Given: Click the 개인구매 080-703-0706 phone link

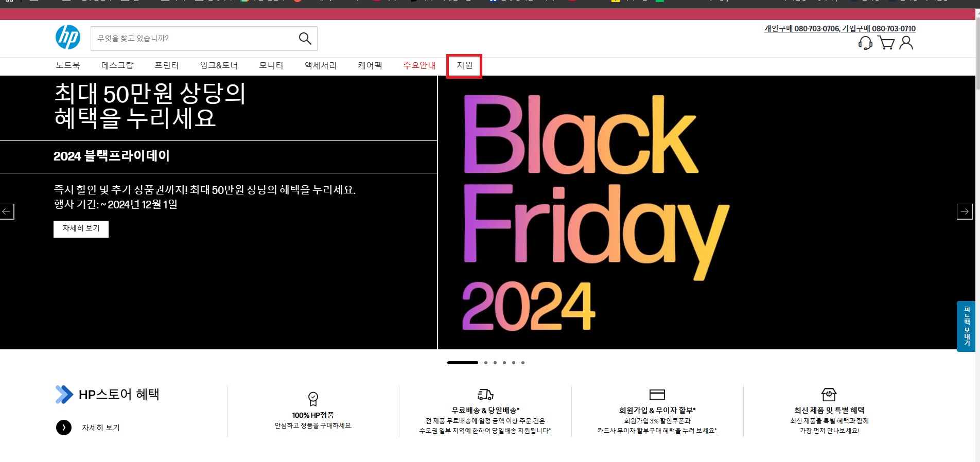Looking at the screenshot, I should tap(801, 29).
